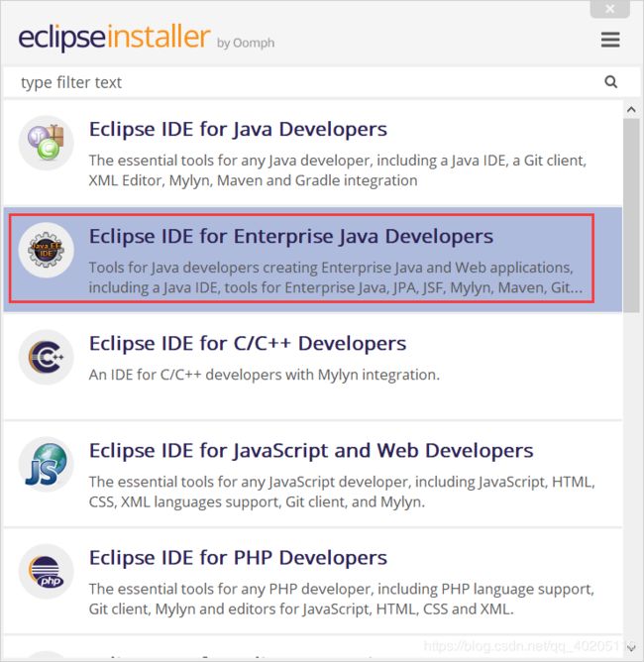Screen dimensions: 644x662
Task: Click 'An IDE for C/C++ developers' description
Action: [x=265, y=375]
